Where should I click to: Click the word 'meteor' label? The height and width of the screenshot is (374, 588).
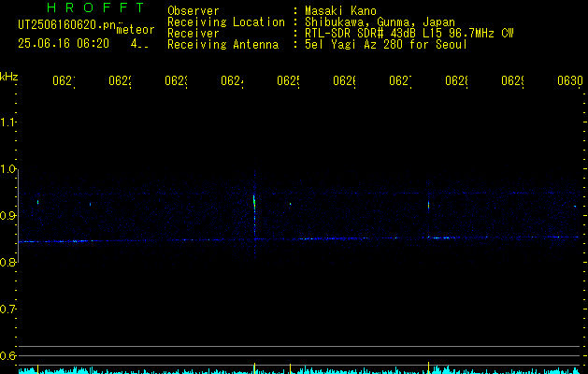click(136, 30)
